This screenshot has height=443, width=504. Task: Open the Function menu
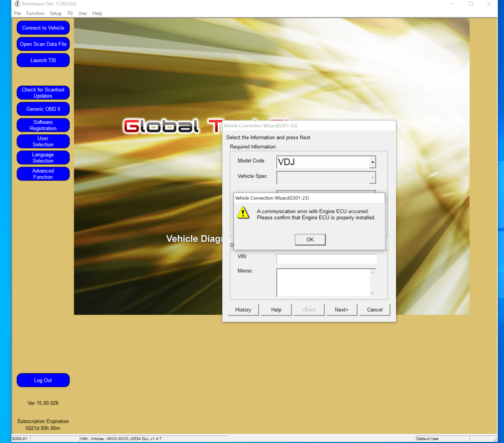pyautogui.click(x=35, y=13)
